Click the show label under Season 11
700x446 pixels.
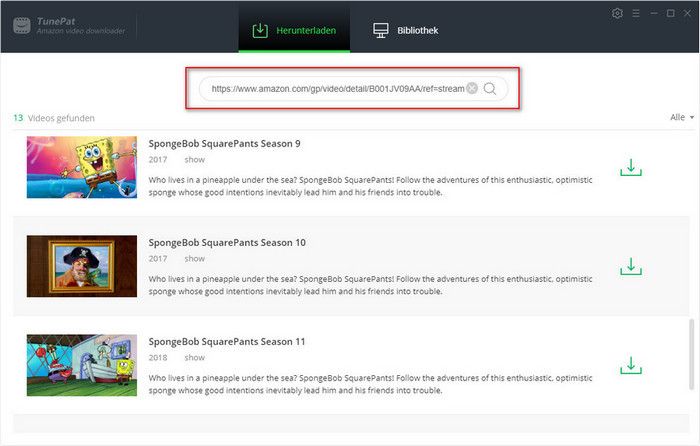[195, 358]
